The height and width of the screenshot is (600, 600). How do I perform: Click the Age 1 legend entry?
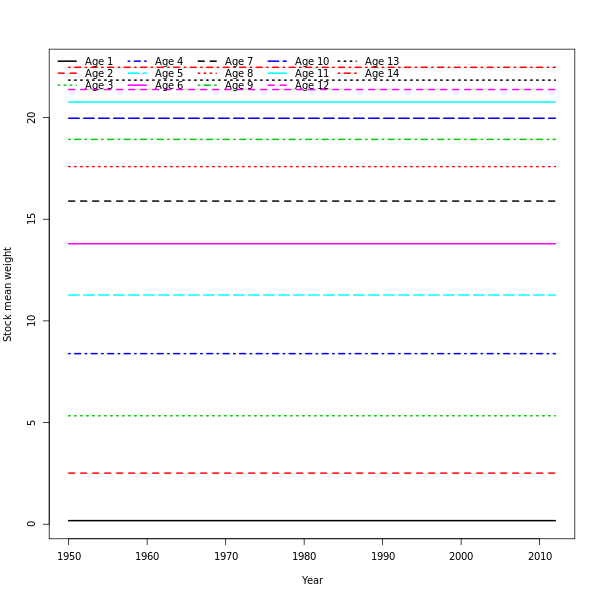pyautogui.click(x=98, y=62)
